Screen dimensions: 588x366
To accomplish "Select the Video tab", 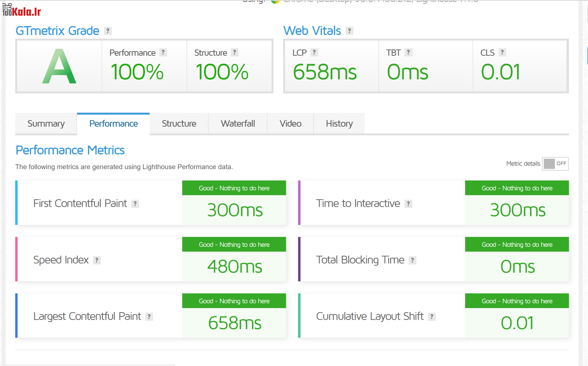I will click(x=290, y=124).
